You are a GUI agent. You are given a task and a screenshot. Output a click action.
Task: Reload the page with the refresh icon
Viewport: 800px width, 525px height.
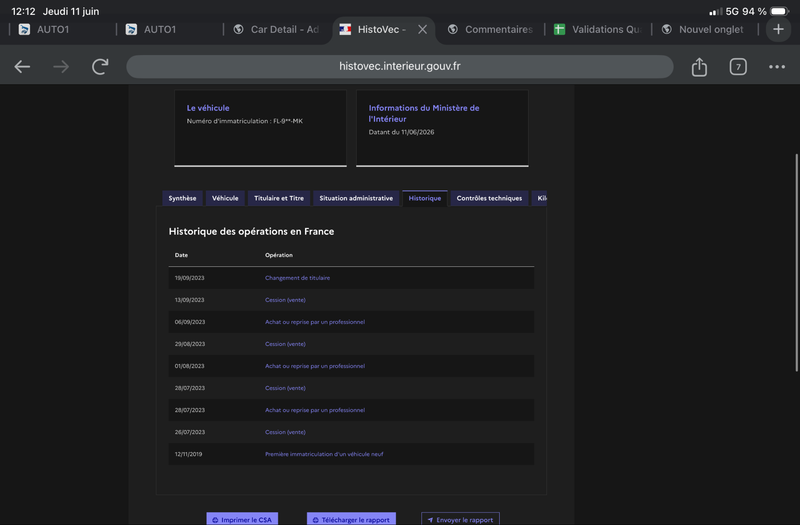tap(100, 66)
